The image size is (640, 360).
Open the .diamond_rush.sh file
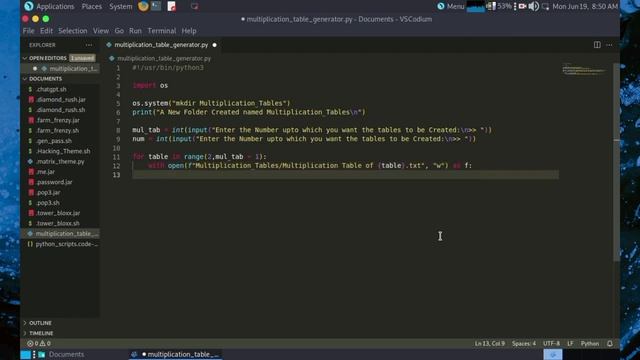[60, 110]
